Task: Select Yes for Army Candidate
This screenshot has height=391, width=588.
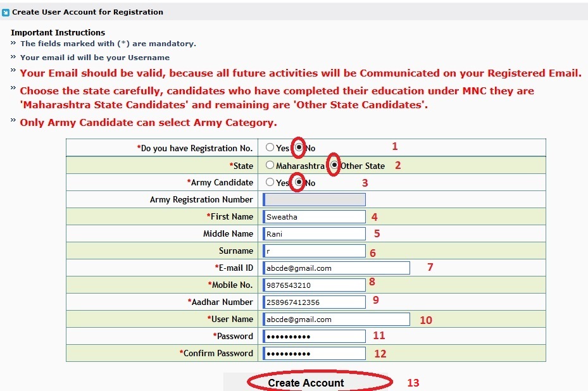Action: [270, 182]
